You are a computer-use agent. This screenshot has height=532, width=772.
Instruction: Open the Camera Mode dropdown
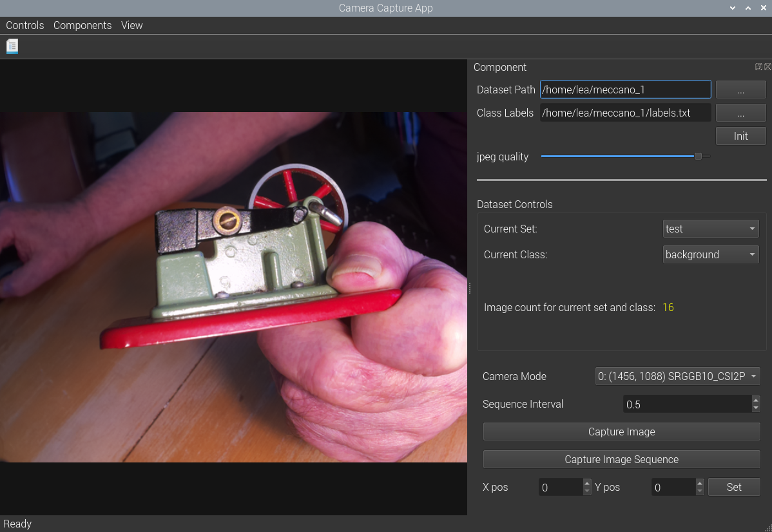pos(677,376)
